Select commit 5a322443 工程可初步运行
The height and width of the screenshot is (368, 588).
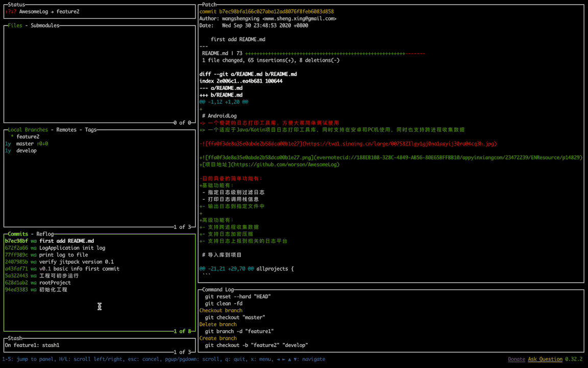click(x=100, y=275)
